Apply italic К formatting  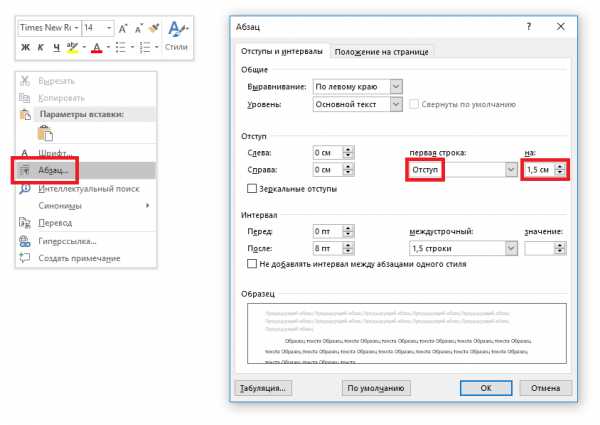point(41,47)
